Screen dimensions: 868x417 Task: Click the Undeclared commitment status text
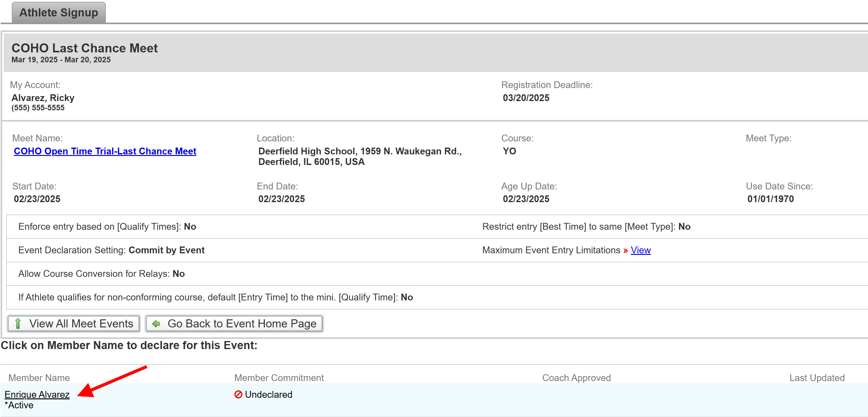coord(268,394)
